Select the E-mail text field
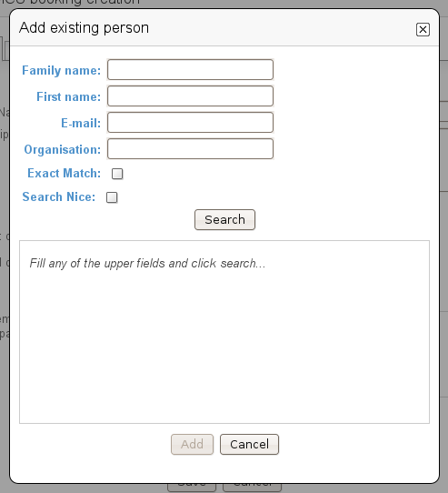The height and width of the screenshot is (493, 448). (191, 122)
